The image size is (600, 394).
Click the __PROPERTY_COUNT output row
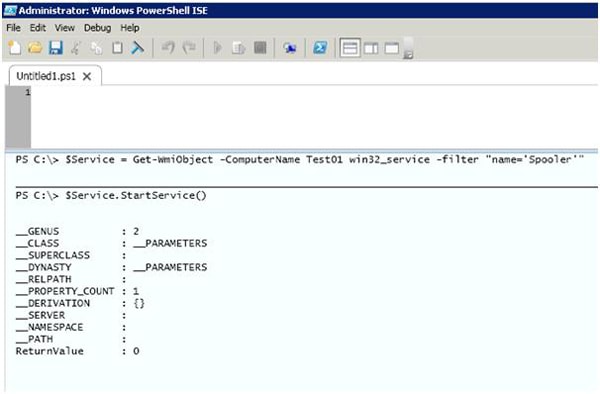tap(77, 291)
